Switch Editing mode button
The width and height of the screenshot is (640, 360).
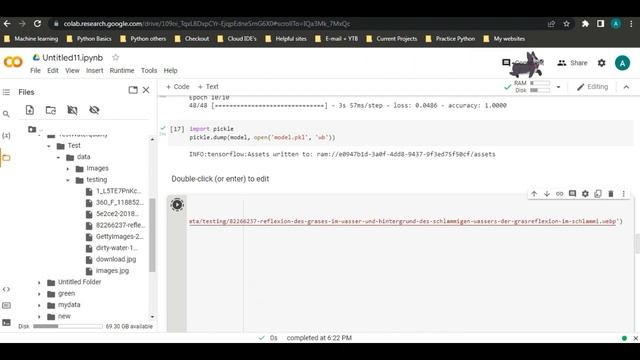coord(592,87)
